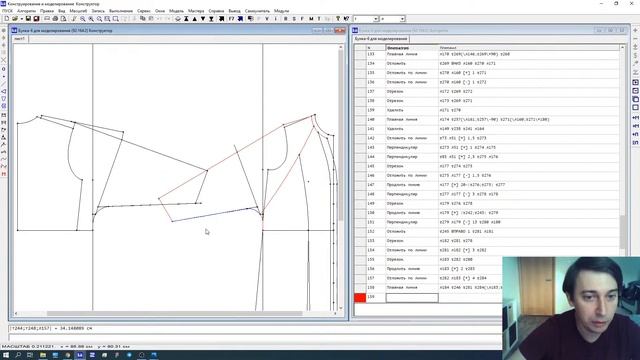Select the algorithm tab in right window

[x=380, y=39]
